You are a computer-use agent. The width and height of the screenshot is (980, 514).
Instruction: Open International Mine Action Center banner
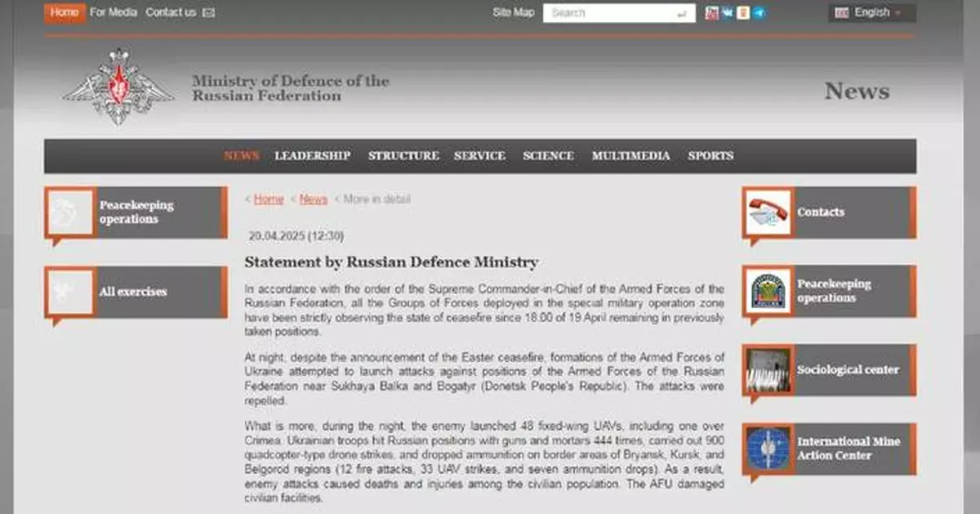pyautogui.click(x=829, y=449)
